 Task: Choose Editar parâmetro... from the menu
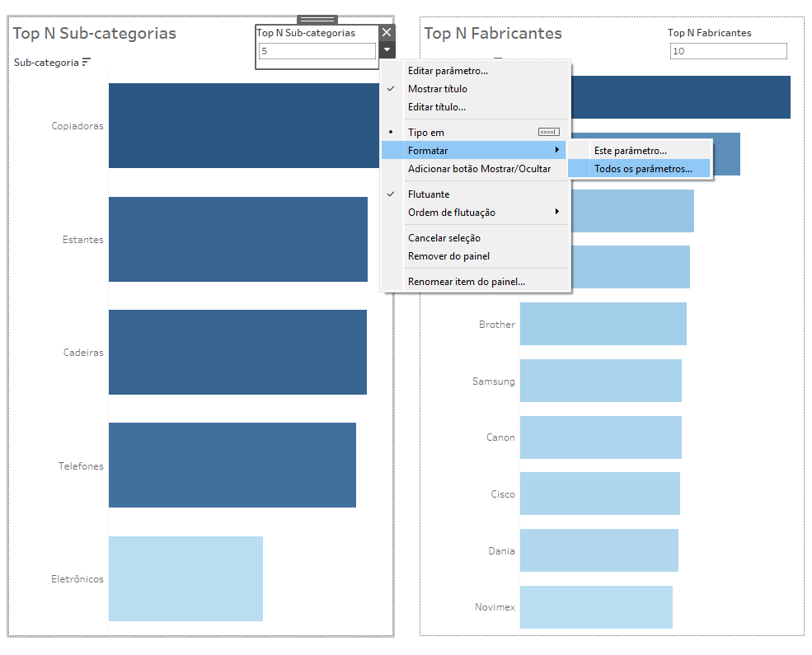point(448,71)
